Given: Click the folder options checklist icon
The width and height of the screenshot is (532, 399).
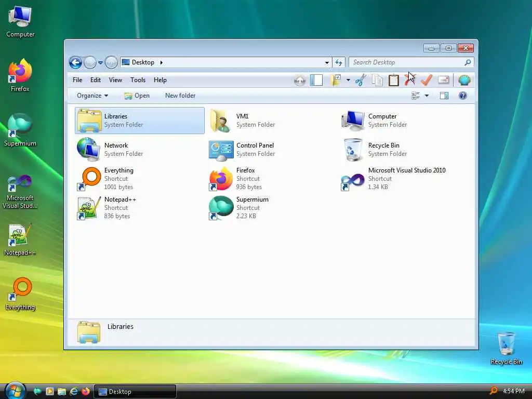Looking at the screenshot, I should tap(336, 80).
